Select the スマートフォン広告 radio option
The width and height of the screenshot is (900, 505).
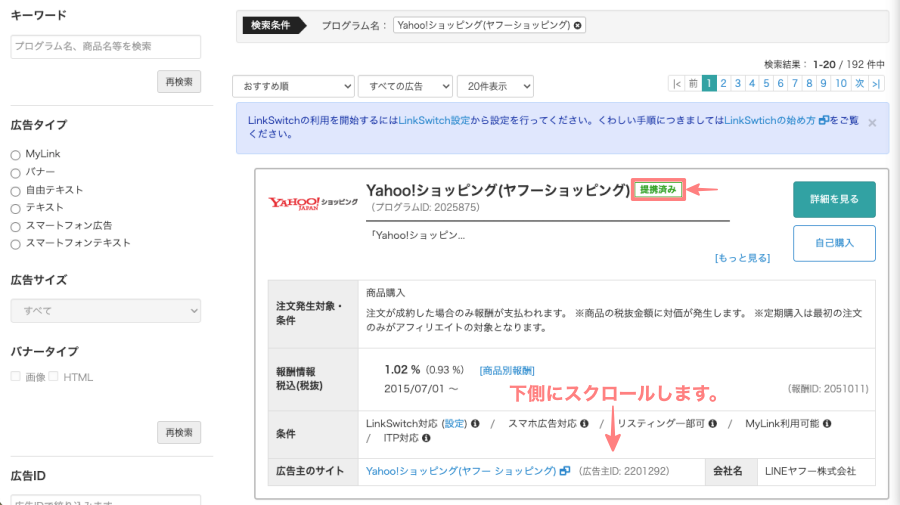pos(15,227)
